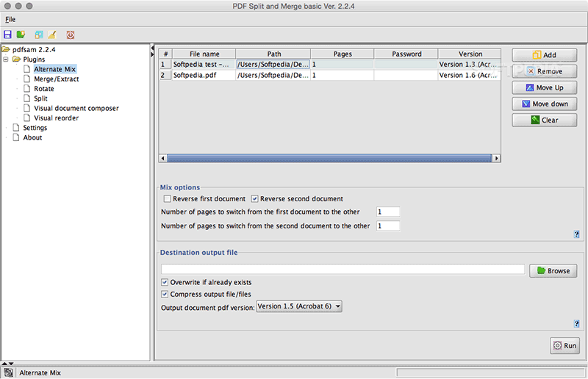The width and height of the screenshot is (588, 379).
Task: Click the Path cell of Softpedia.pdf row
Action: 273,76
